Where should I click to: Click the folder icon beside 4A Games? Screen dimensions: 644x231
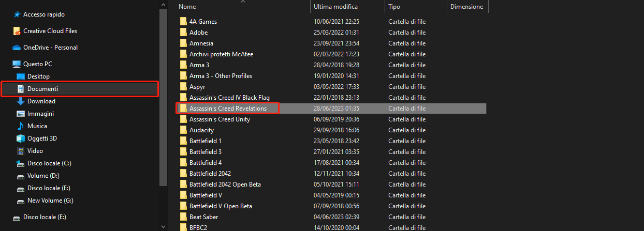pos(183,22)
